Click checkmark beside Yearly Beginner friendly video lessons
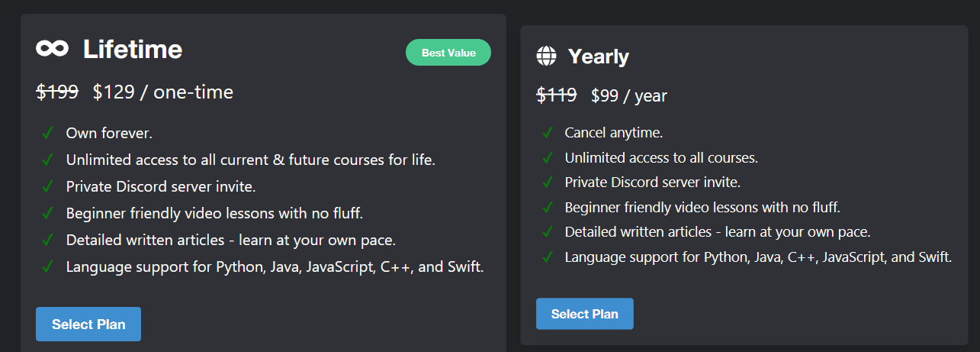Image resolution: width=980 pixels, height=352 pixels. 548,207
